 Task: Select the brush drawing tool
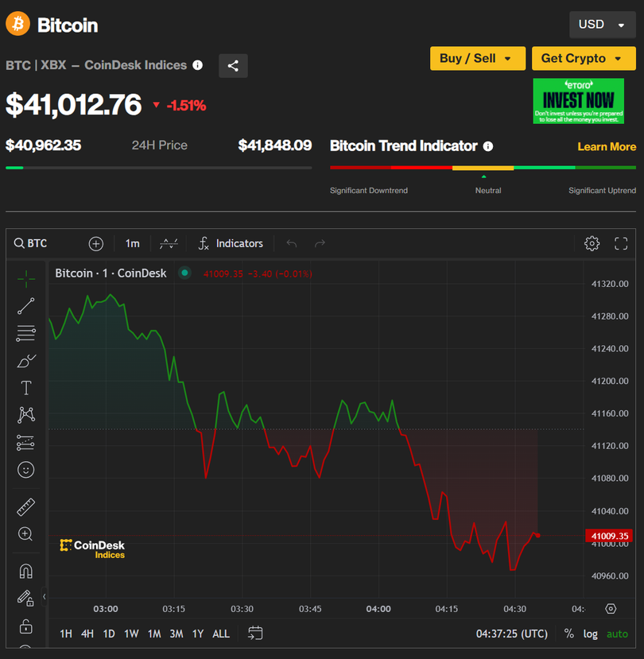[25, 361]
